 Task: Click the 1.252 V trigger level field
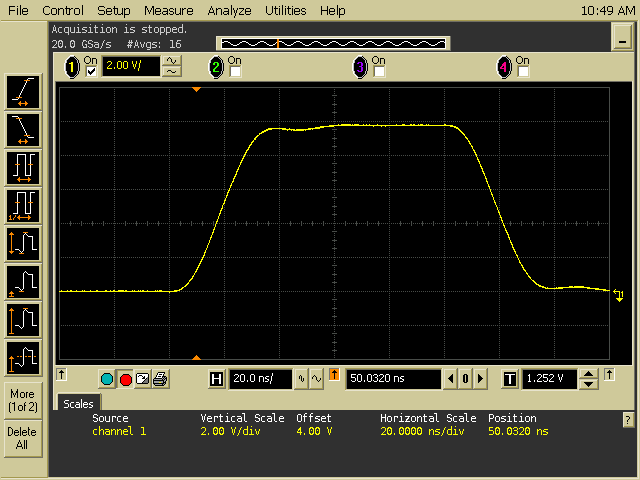[550, 379]
